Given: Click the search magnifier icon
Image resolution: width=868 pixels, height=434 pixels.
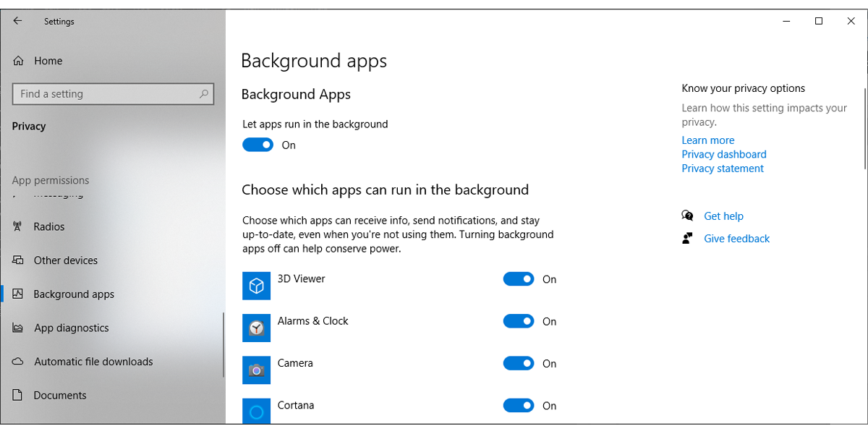Looking at the screenshot, I should (204, 94).
